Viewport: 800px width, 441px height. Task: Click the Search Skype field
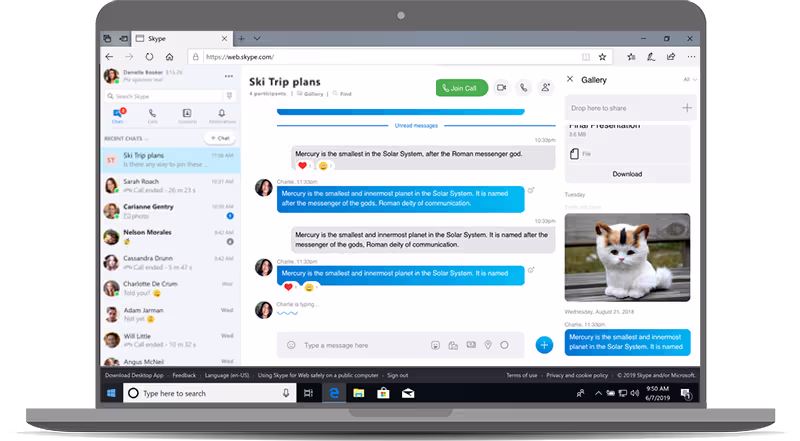[164, 96]
